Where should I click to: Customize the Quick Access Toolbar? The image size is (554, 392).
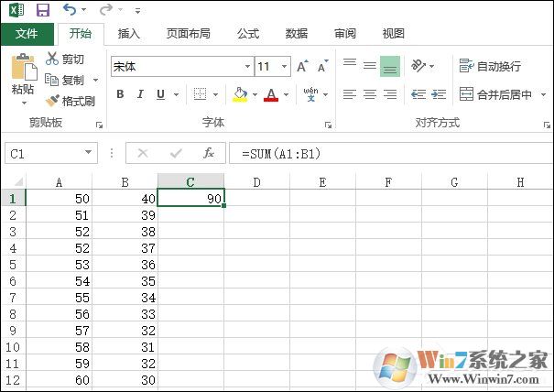point(137,11)
